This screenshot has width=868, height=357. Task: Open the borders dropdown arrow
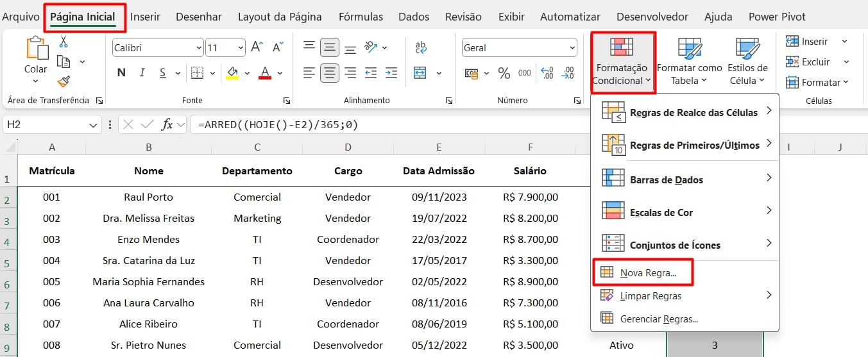click(x=212, y=72)
